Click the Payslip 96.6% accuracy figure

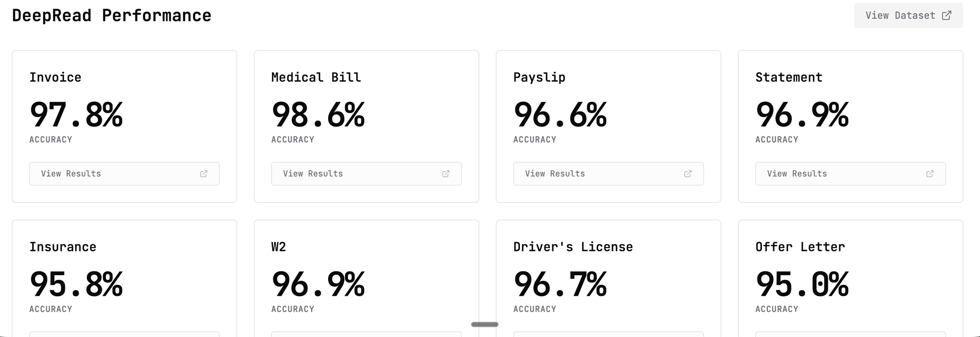point(560,115)
